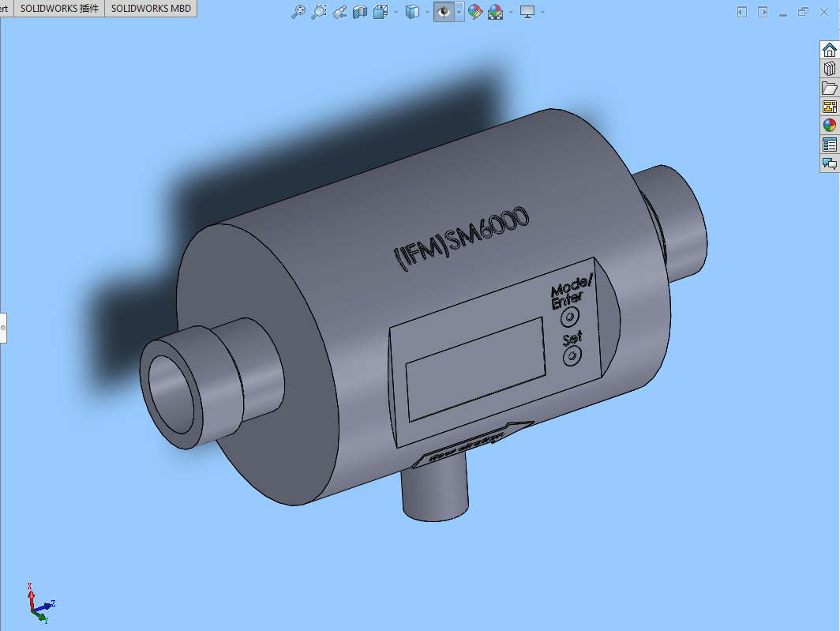Click left panel collapse icon in window controls
840x631 pixels.
[742, 12]
